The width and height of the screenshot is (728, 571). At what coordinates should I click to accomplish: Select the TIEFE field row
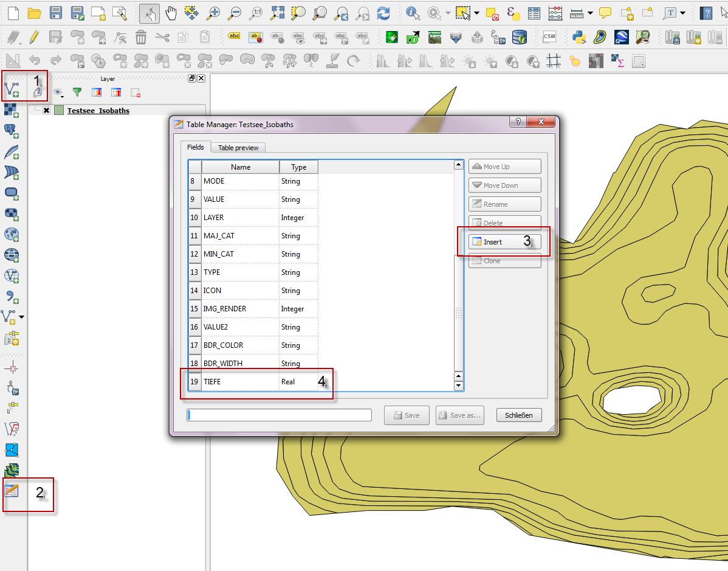pyautogui.click(x=241, y=382)
